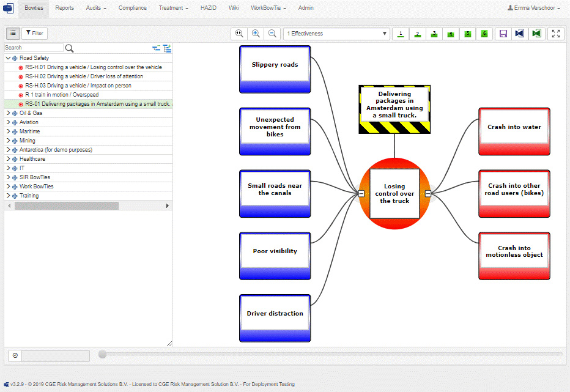Click the tree Search input field

point(34,48)
